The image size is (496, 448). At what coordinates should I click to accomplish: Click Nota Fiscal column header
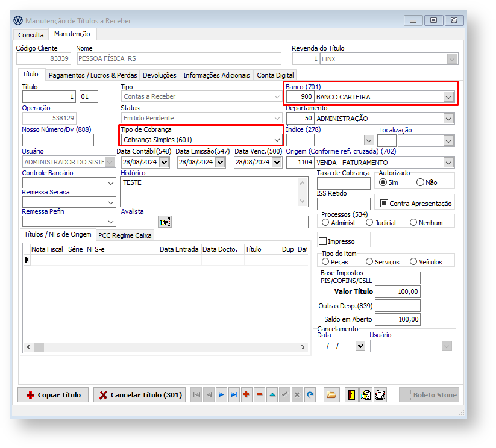click(47, 249)
